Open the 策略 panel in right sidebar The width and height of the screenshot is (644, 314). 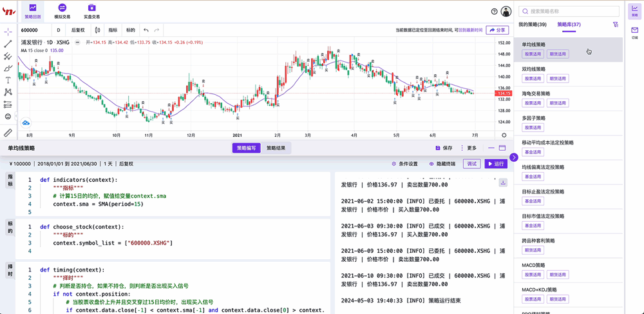635,11
